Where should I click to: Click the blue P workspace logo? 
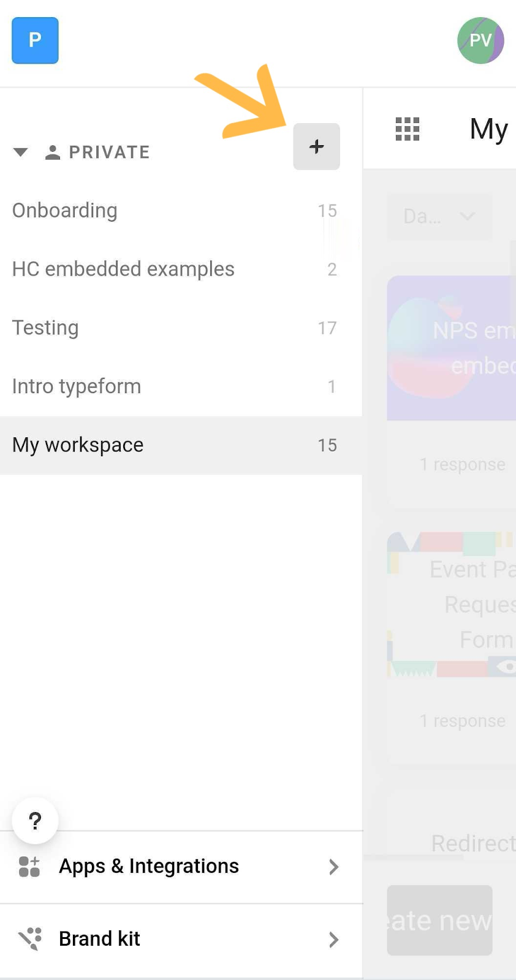click(x=35, y=40)
